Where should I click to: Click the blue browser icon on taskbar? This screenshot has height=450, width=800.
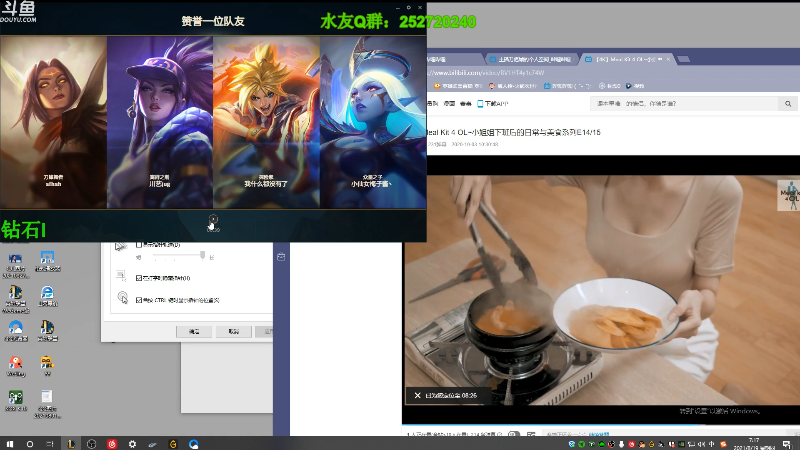pos(193,444)
